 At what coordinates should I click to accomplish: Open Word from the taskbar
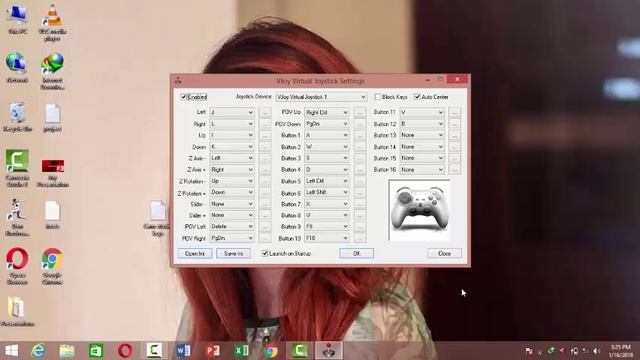[x=183, y=351]
